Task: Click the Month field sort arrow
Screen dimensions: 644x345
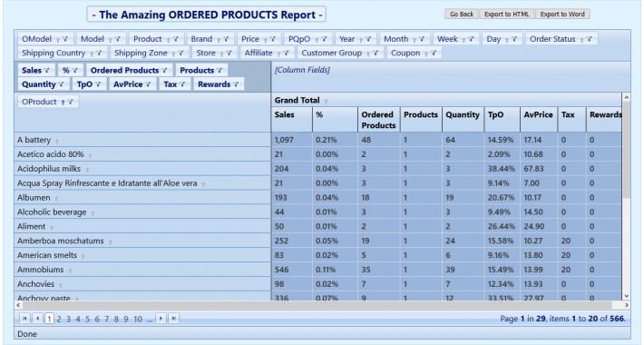Action: coord(415,39)
